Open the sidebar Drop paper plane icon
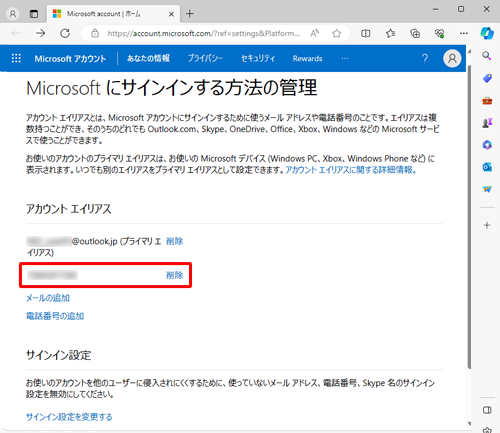Image resolution: width=500 pixels, height=433 pixels. click(487, 189)
